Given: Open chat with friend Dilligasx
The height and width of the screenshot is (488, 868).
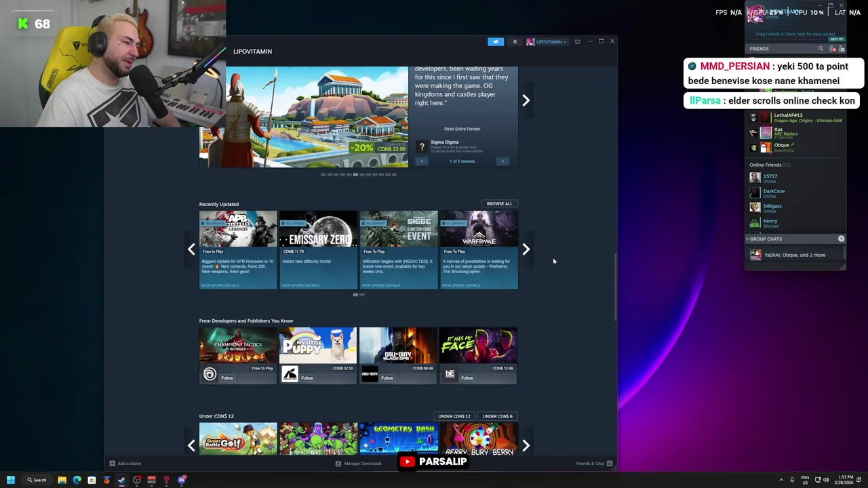Looking at the screenshot, I should click(x=796, y=207).
